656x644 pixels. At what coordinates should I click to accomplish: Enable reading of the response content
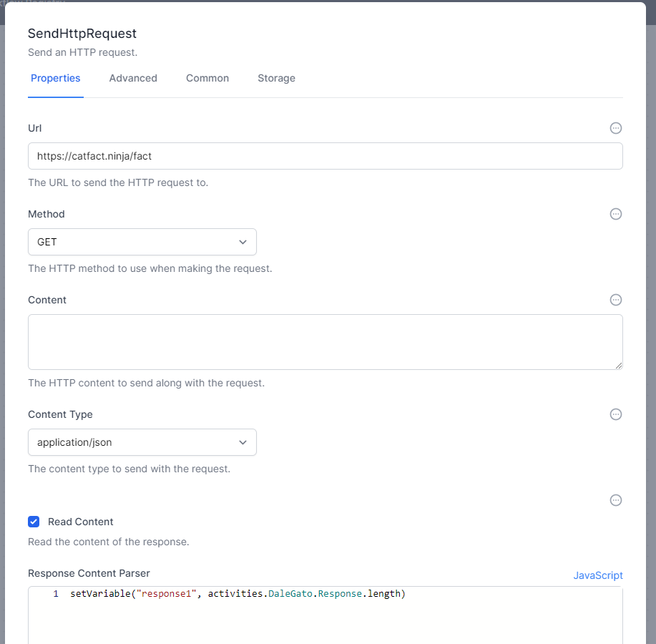(34, 522)
